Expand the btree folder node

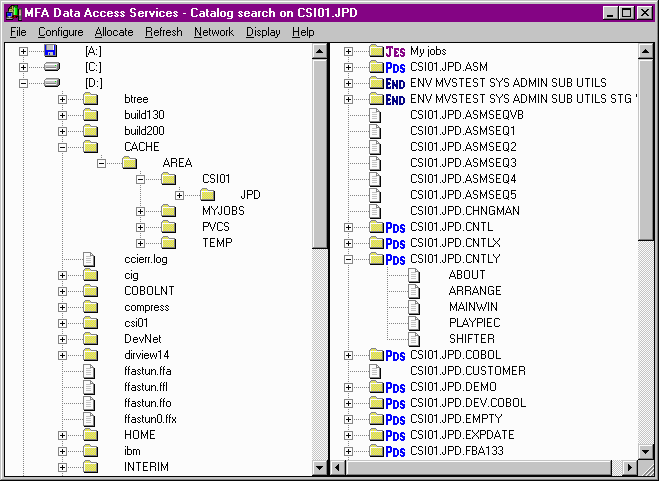point(63,99)
